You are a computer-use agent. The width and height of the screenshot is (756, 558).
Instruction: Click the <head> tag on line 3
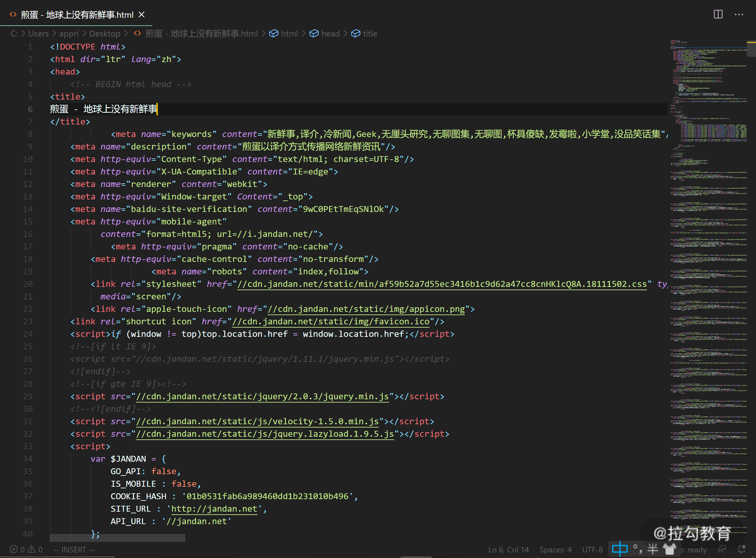pyautogui.click(x=65, y=72)
